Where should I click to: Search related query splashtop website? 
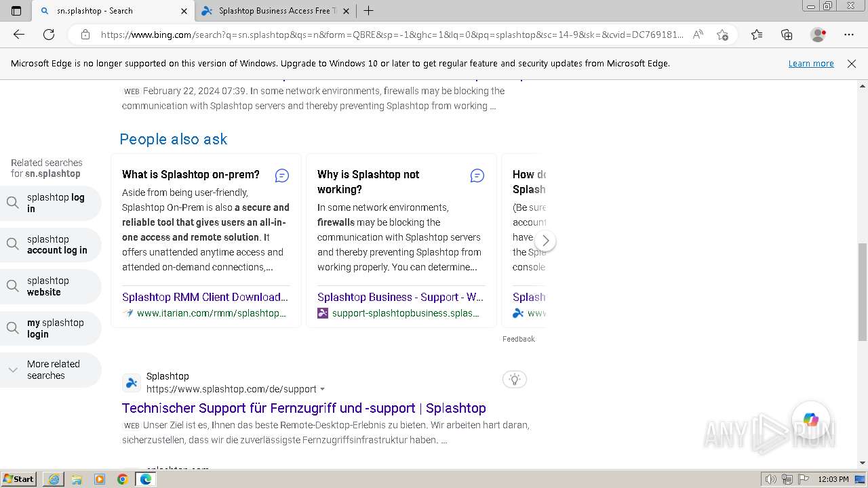51,286
